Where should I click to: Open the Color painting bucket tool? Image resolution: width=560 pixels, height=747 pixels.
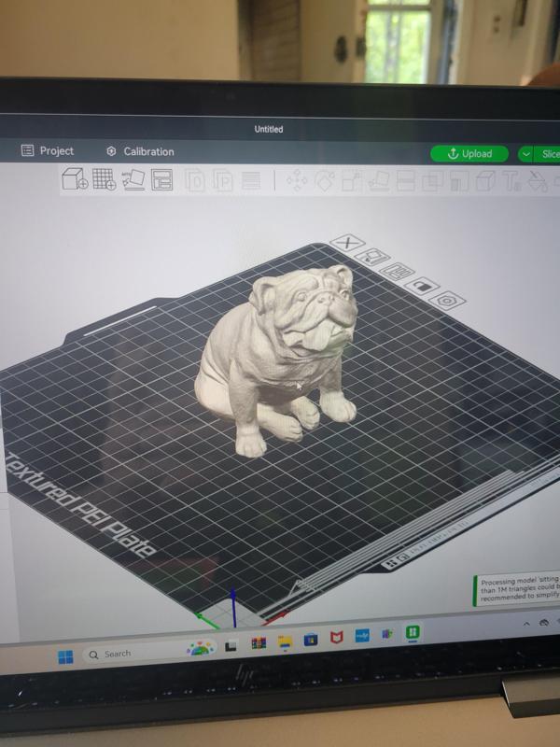pos(539,182)
